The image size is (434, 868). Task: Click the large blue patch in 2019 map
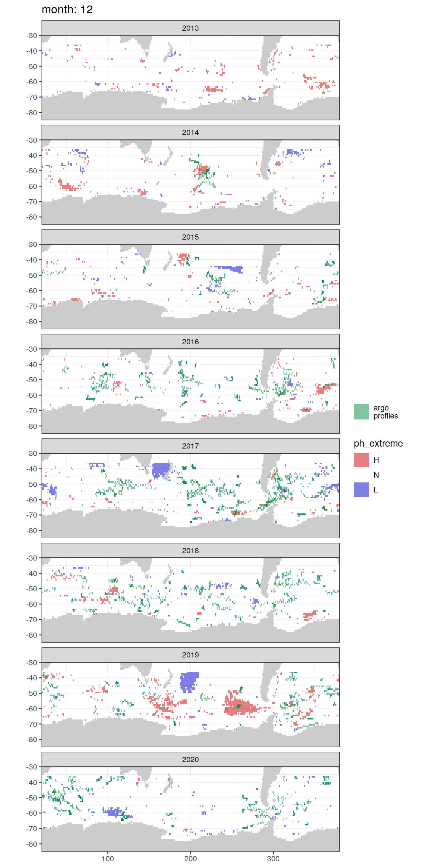[x=188, y=681]
